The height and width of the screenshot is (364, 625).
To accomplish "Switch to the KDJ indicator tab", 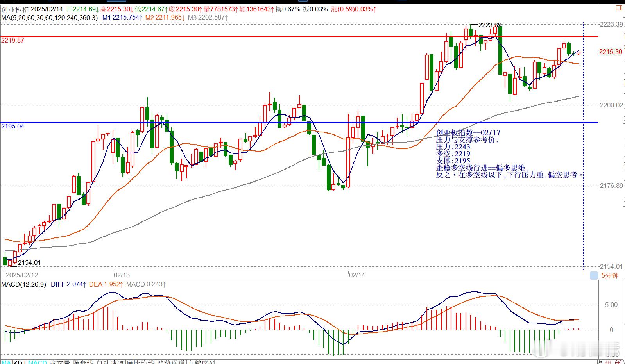I will (20, 362).
